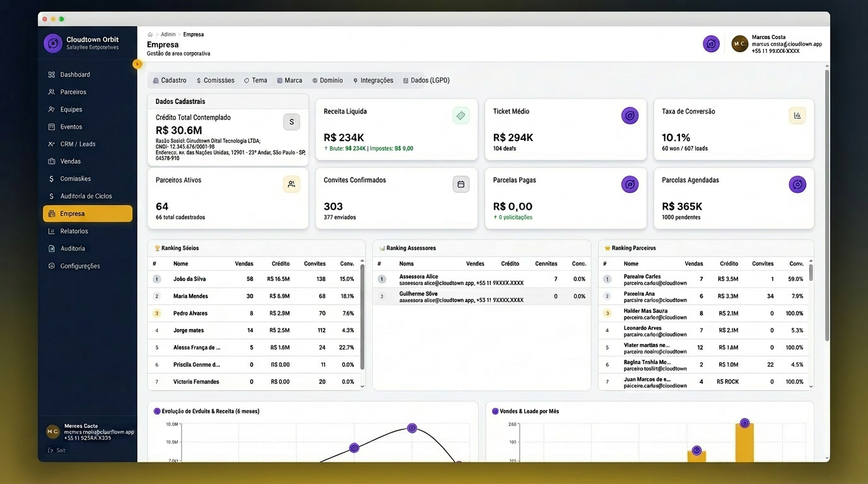Click the 10.1% conversion rate value
The height and width of the screenshot is (484, 868).
pyautogui.click(x=676, y=137)
